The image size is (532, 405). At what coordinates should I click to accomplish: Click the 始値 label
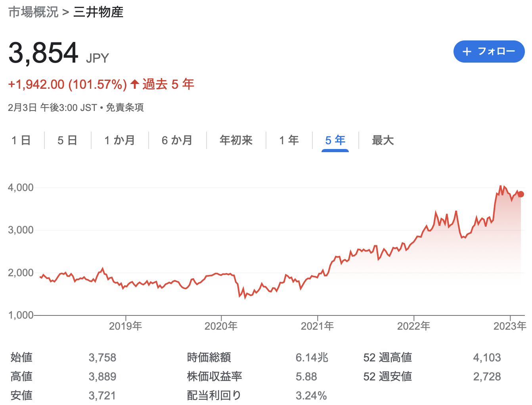pyautogui.click(x=21, y=357)
